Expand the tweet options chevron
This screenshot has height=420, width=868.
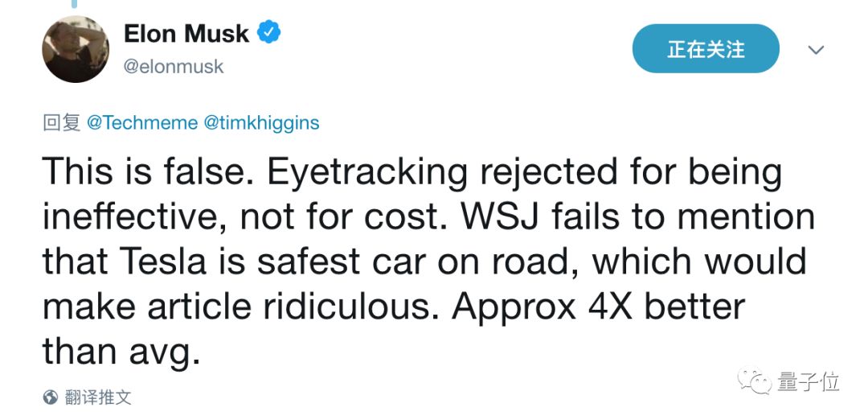pyautogui.click(x=816, y=50)
